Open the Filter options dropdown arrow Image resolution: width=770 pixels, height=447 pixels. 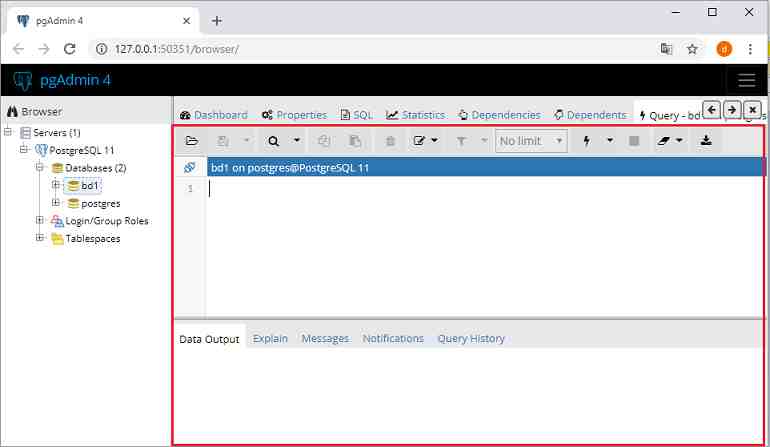click(x=484, y=141)
